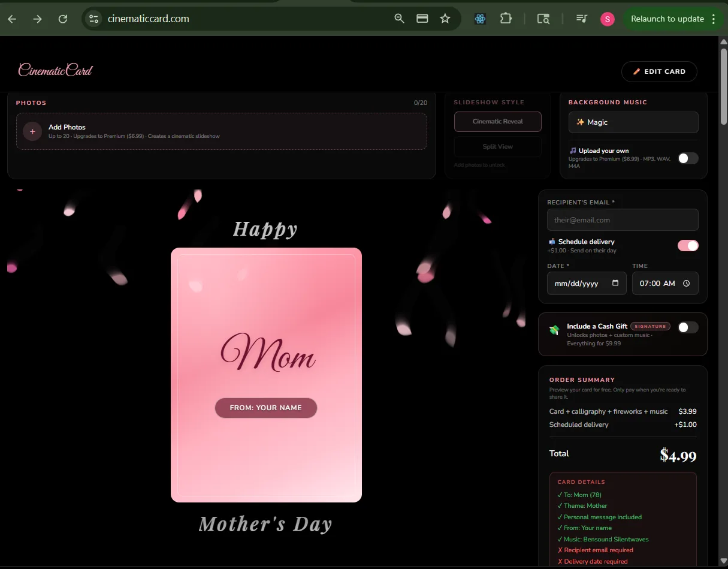This screenshot has height=569, width=728.
Task: Click the FROM: YOUR NAME button on the card
Action: (265, 408)
